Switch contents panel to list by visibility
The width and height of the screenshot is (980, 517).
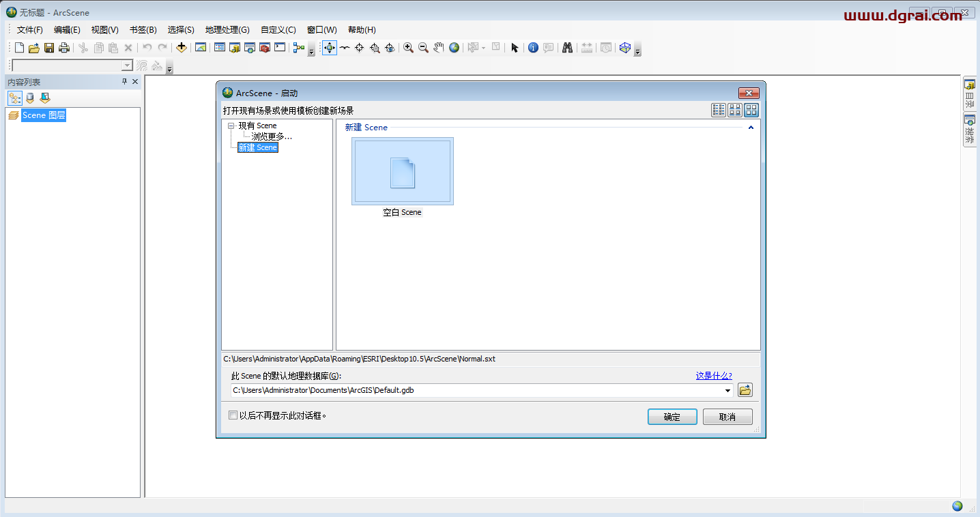pyautogui.click(x=45, y=98)
